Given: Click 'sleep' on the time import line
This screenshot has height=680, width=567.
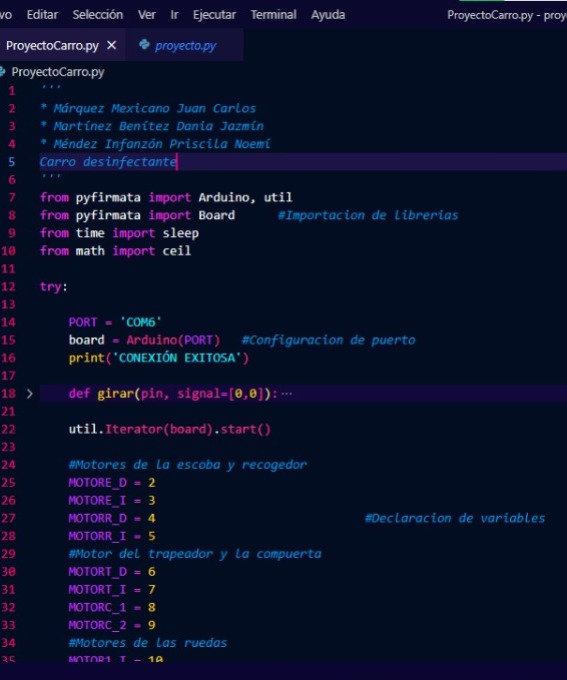Looking at the screenshot, I should pyautogui.click(x=180, y=233).
